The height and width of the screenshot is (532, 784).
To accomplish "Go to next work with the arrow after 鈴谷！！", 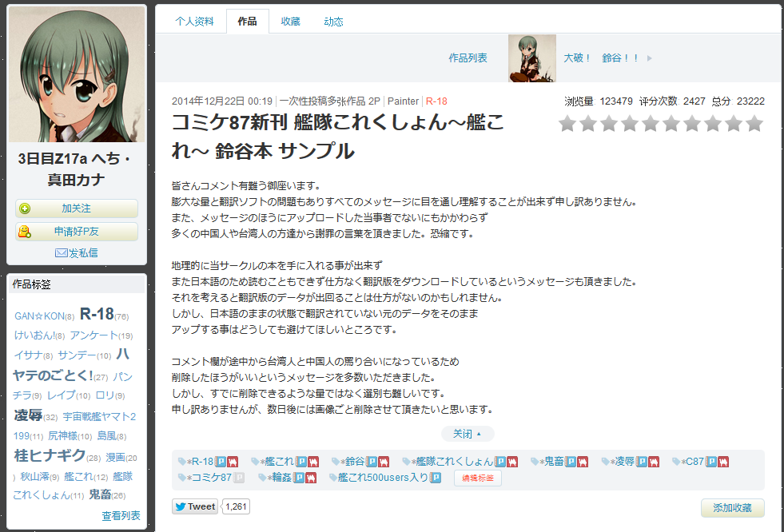I will 649,58.
